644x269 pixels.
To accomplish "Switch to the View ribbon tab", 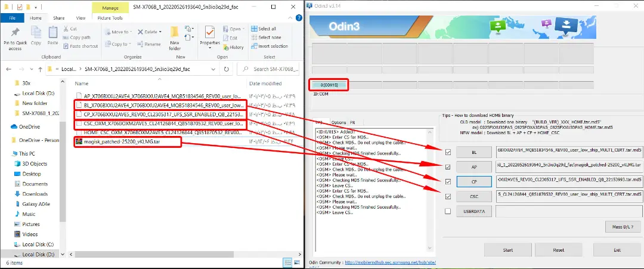I will pyautogui.click(x=81, y=18).
